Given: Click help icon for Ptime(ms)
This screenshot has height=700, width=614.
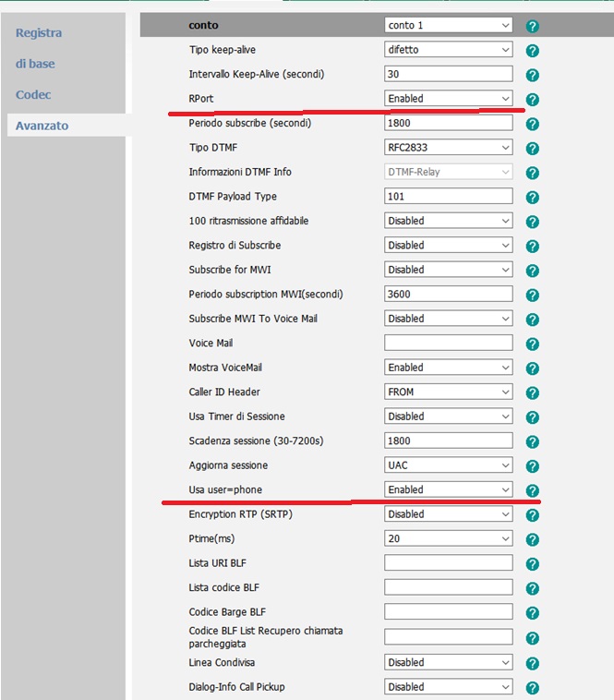Looking at the screenshot, I should pos(532,539).
